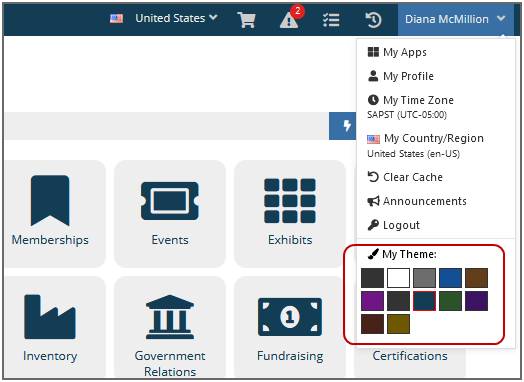Click the search field beside lightning button
The width and height of the screenshot is (524, 382).
(x=167, y=126)
